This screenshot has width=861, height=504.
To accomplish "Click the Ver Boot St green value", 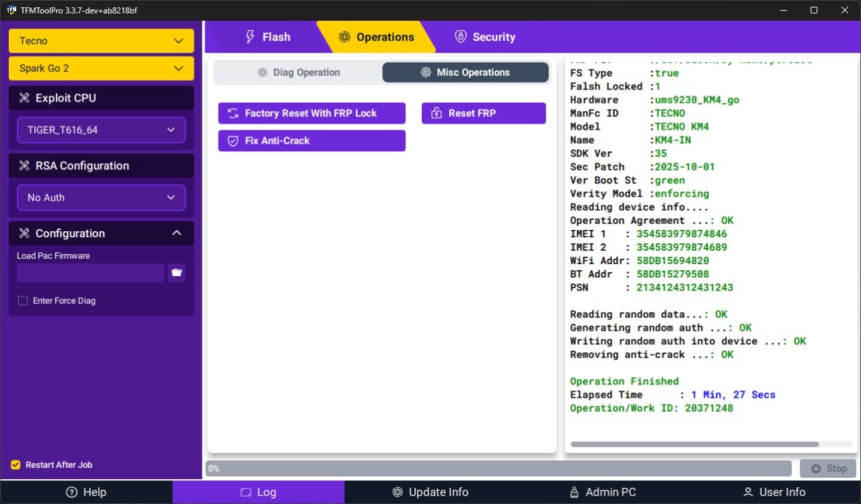I will pyautogui.click(x=670, y=180).
